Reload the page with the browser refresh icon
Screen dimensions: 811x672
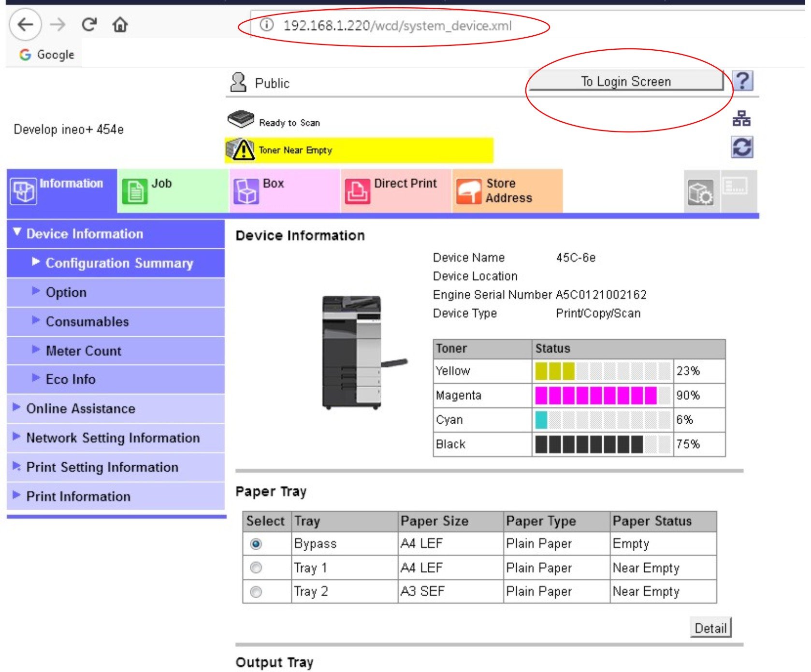(x=89, y=24)
